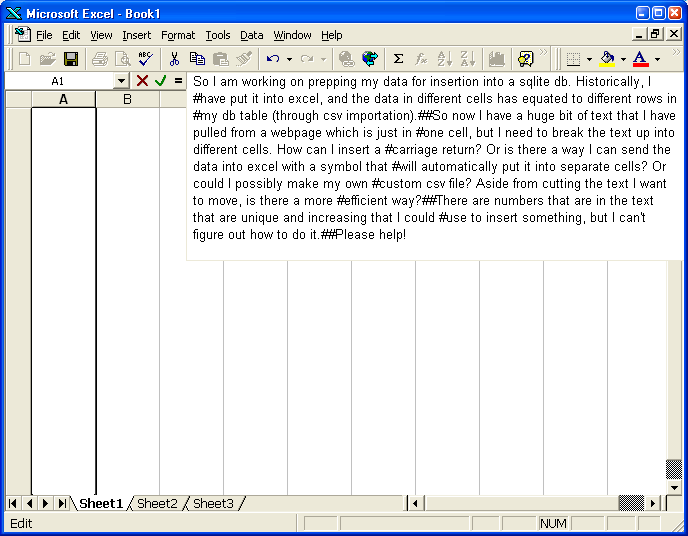Open the Name Box dropdown arrow

[x=122, y=81]
